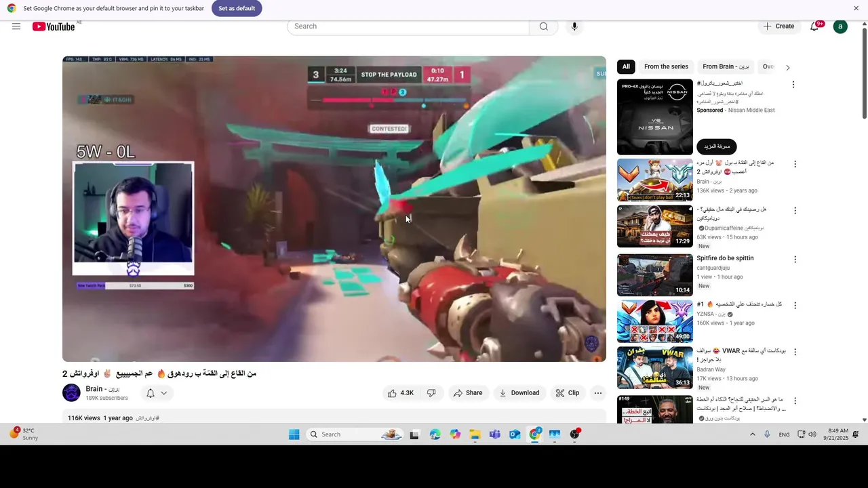
Task: Open the notification center bell in the tray
Action: pyautogui.click(x=856, y=434)
